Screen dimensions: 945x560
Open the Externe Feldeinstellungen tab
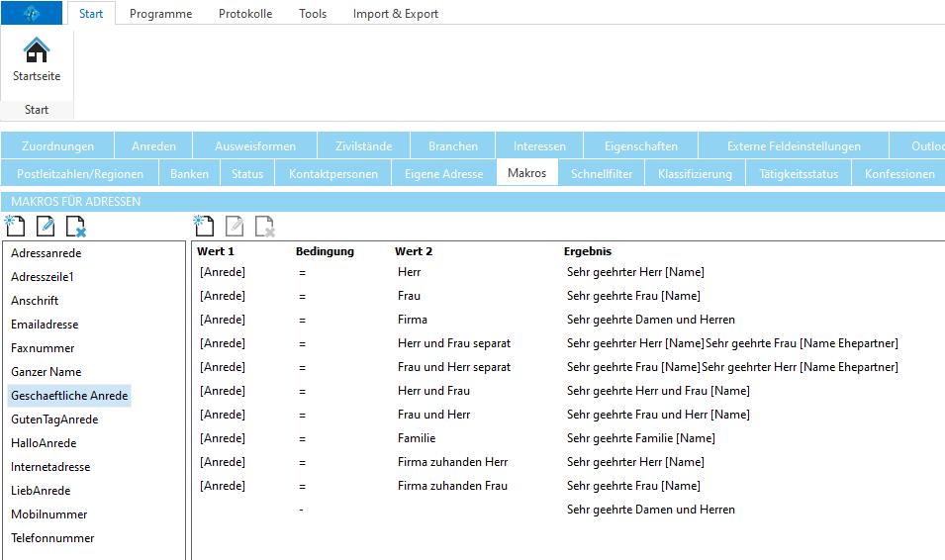794,145
